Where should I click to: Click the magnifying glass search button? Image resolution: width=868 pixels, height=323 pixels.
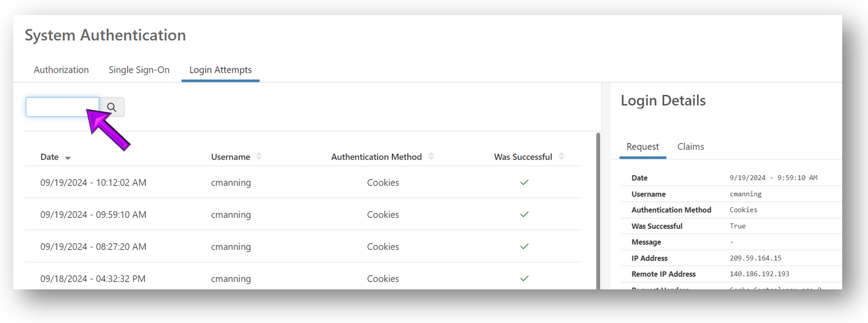tap(112, 107)
